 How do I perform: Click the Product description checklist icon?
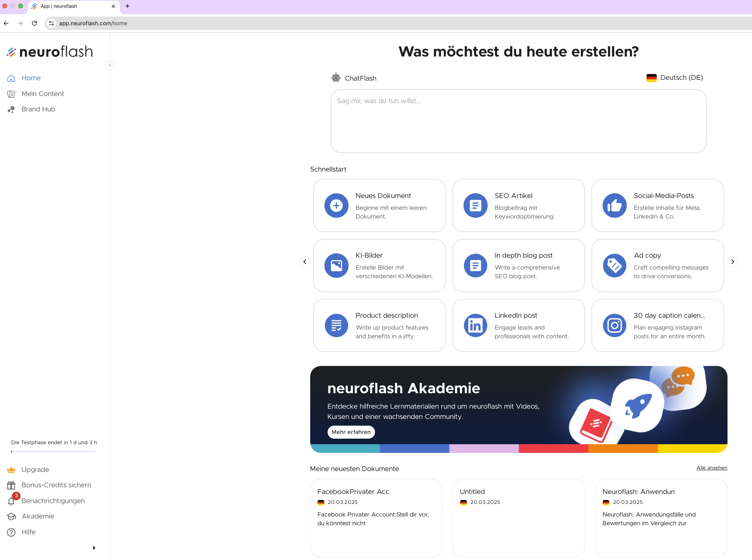click(336, 326)
